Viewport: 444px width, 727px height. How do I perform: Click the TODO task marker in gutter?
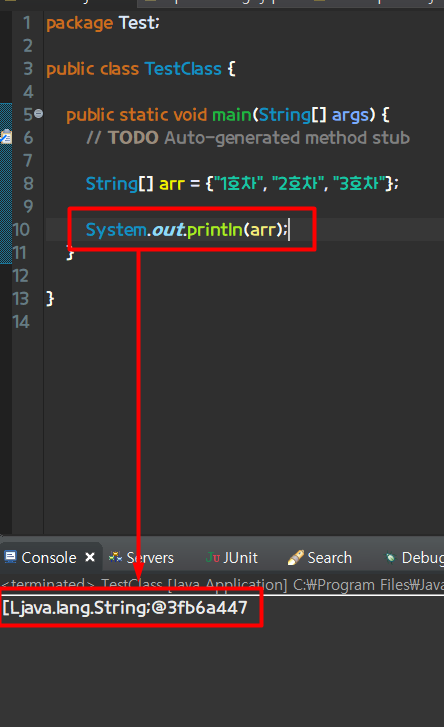6,137
